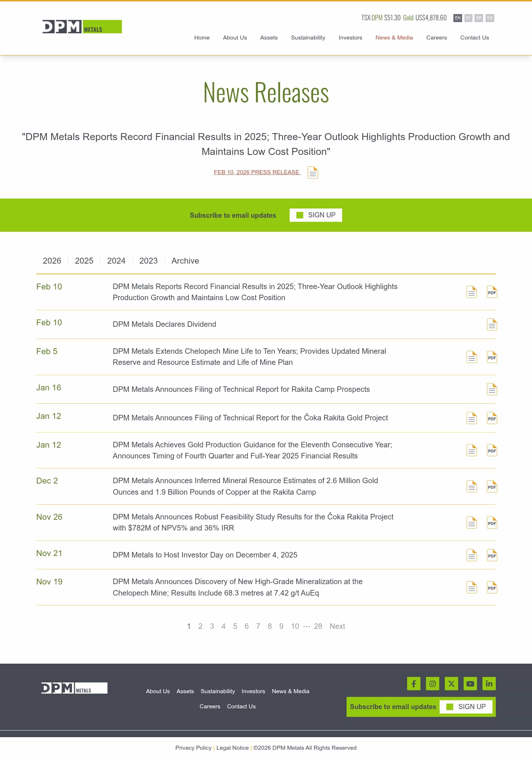The image size is (532, 759).
Task: Open Careers link in footer
Action: pos(210,707)
